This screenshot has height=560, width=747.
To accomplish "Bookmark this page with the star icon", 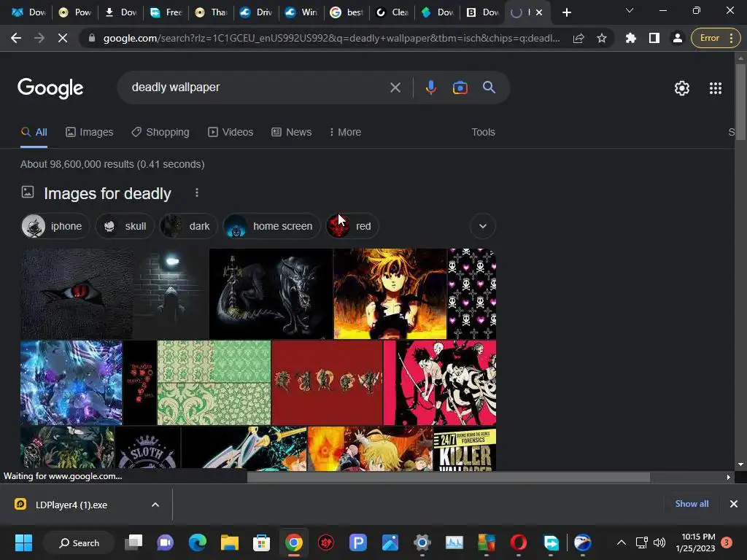I will coord(602,38).
